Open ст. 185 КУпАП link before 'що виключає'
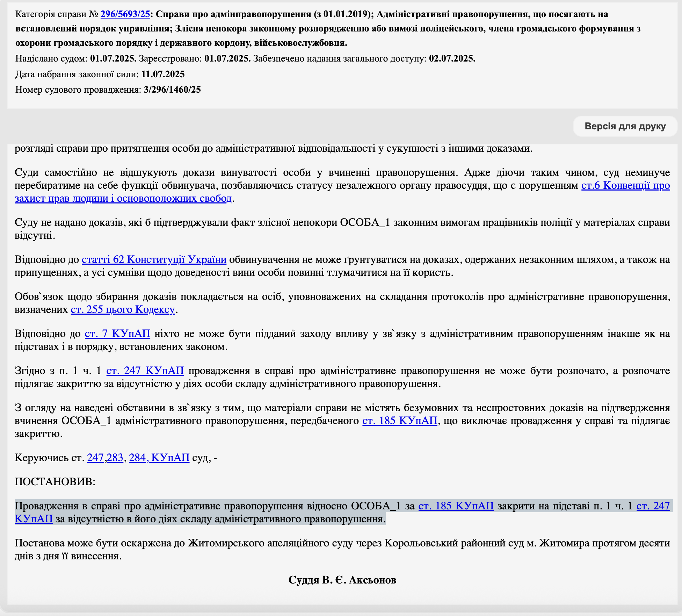Viewport: 682px width, 616px height. (x=399, y=421)
